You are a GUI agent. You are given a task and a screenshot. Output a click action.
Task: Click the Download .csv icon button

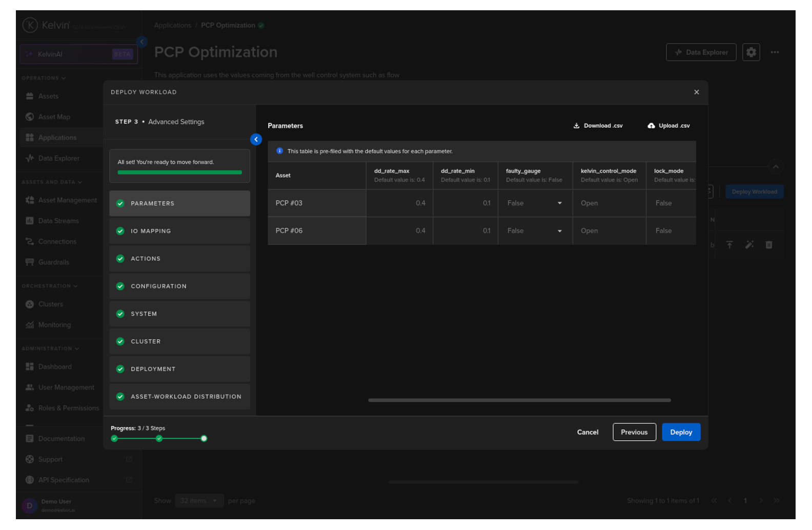pos(576,126)
